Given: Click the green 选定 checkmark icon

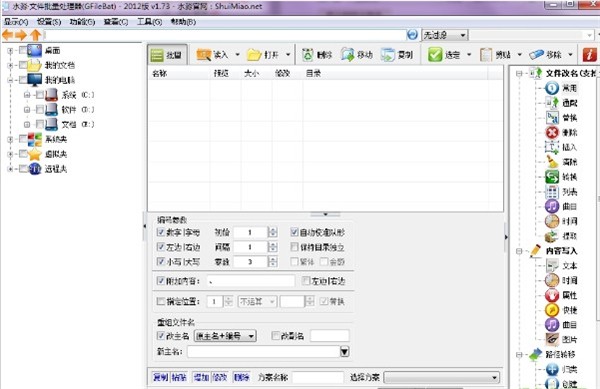Looking at the screenshot, I should pos(435,55).
